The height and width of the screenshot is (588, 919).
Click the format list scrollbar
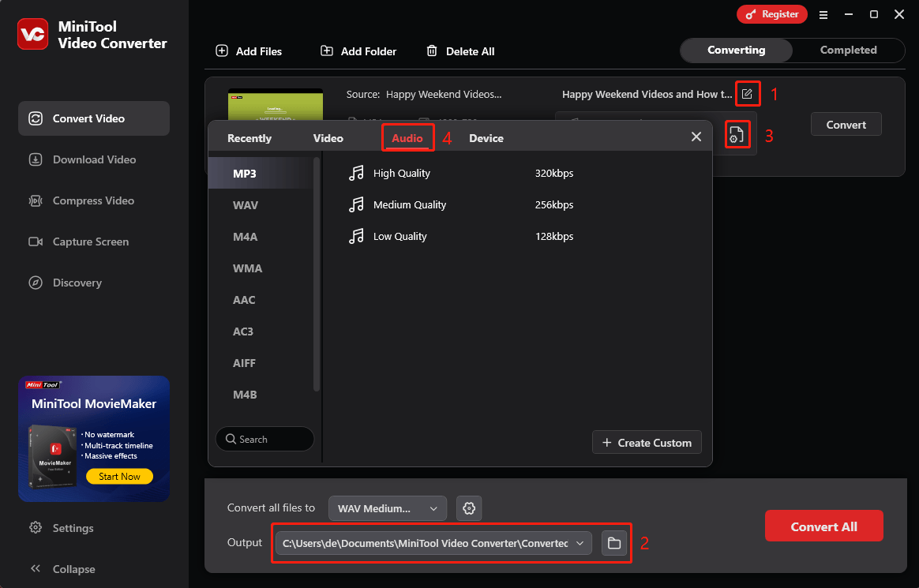pyautogui.click(x=317, y=274)
